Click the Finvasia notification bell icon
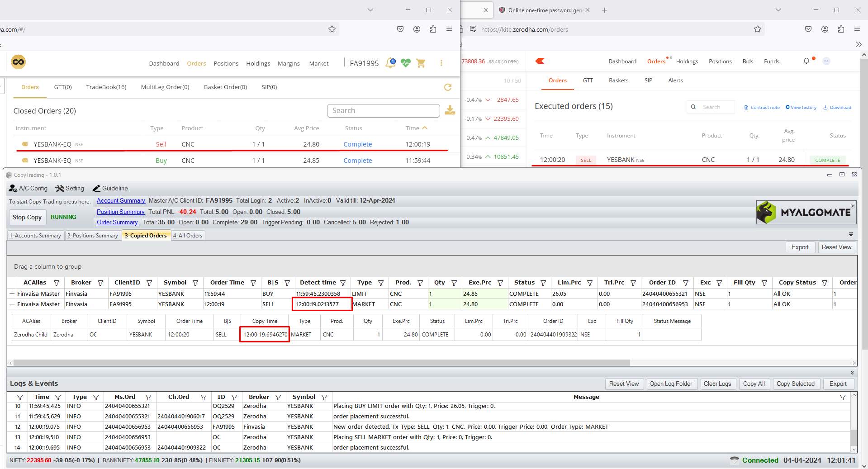 [390, 63]
